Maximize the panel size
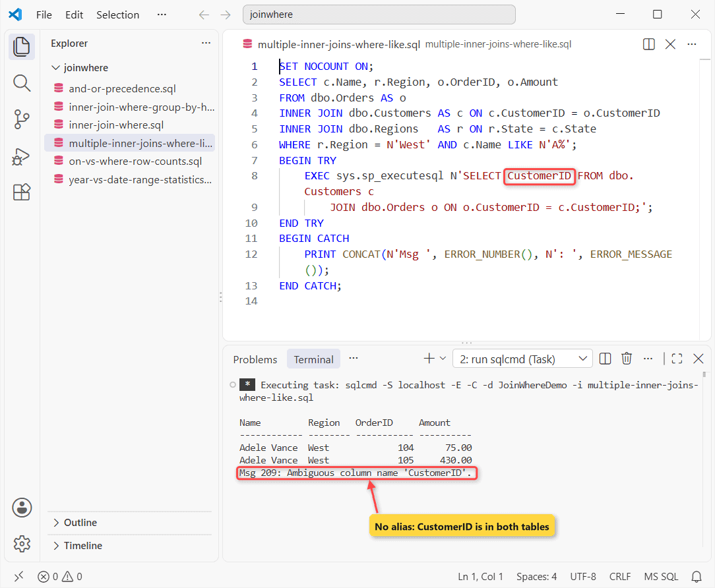Viewport: 715px width, 588px height. (x=677, y=359)
